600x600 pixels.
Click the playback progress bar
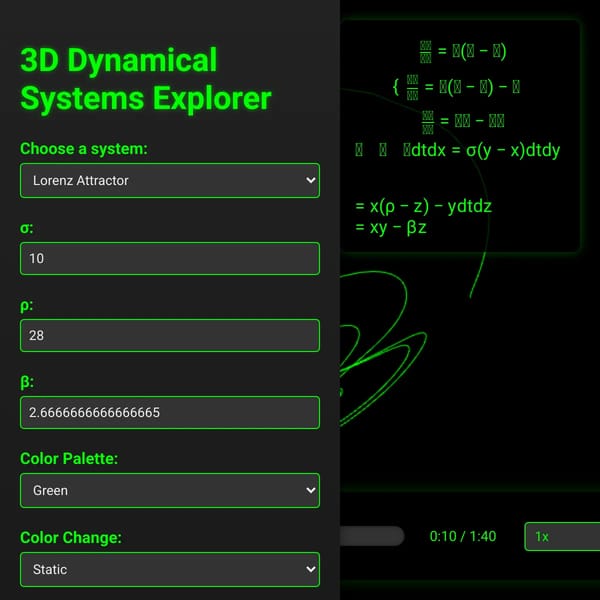[x=372, y=536]
